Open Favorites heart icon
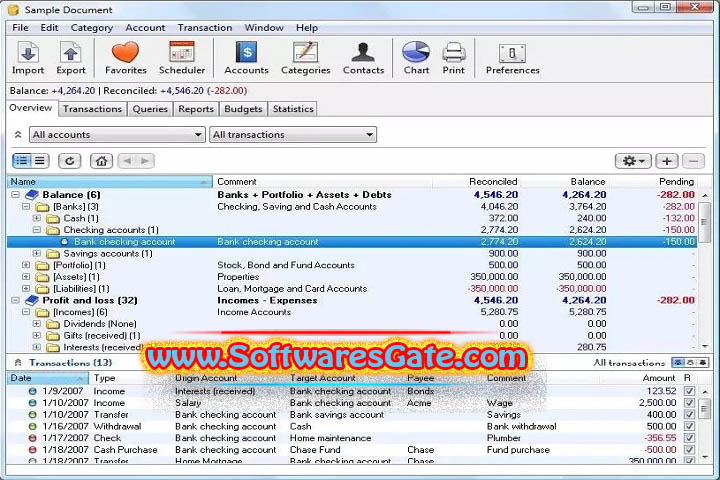 click(125, 58)
